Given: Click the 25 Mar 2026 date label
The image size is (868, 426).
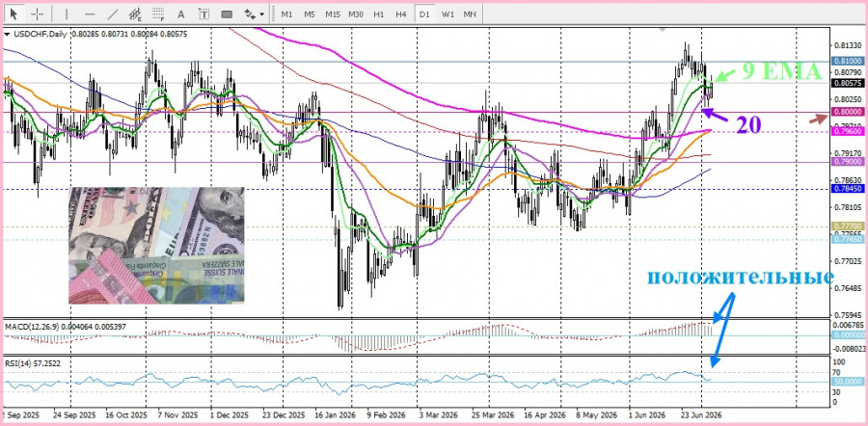Looking at the screenshot, I should tap(491, 414).
